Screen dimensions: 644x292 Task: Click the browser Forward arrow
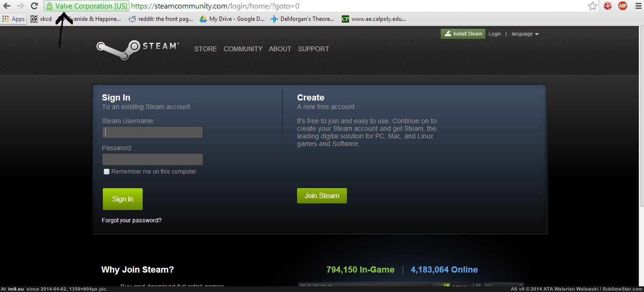(x=20, y=6)
